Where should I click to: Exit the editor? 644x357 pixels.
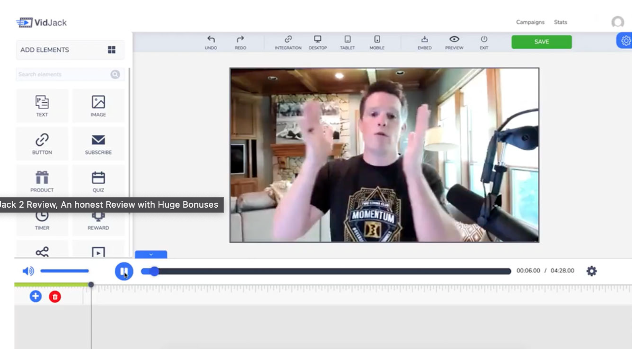pos(484,42)
